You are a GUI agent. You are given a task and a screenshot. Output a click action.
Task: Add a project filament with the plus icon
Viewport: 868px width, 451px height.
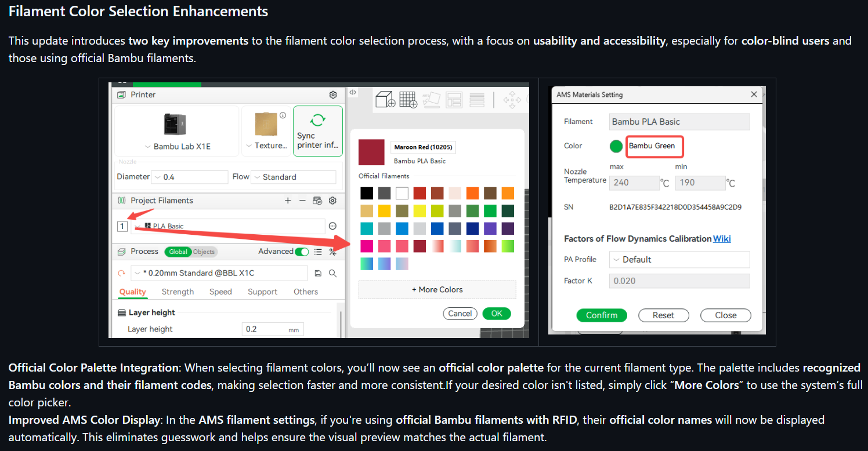[x=288, y=201]
